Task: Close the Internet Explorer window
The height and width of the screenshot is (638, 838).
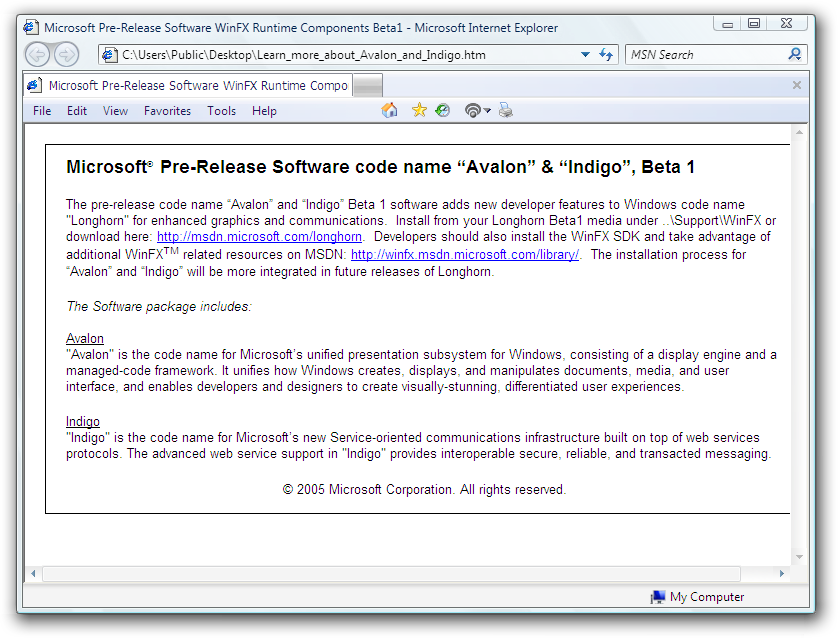Action: pos(786,24)
